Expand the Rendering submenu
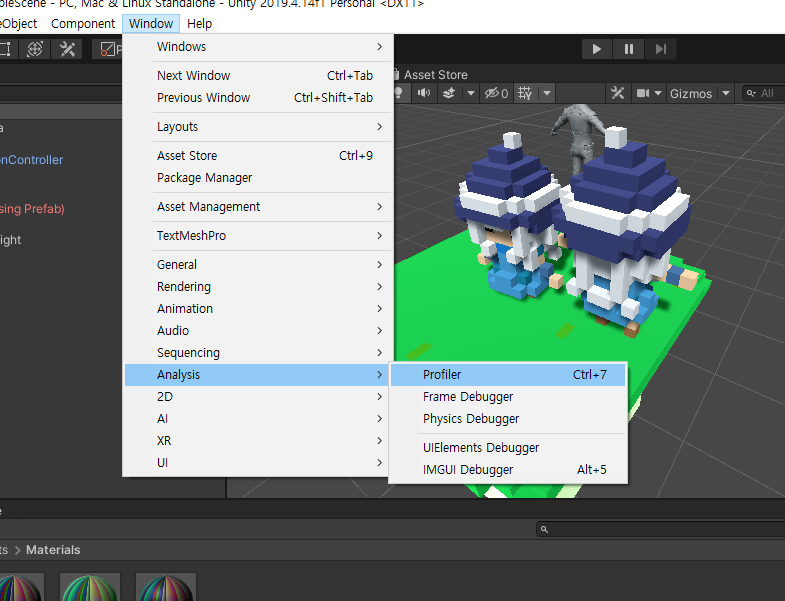This screenshot has height=601, width=785. coord(258,287)
